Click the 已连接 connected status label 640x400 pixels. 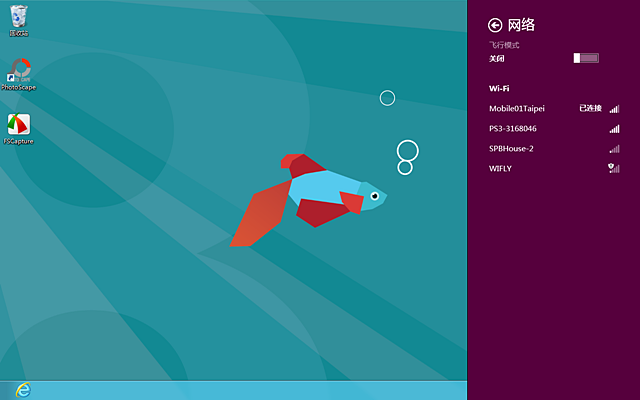tap(591, 108)
